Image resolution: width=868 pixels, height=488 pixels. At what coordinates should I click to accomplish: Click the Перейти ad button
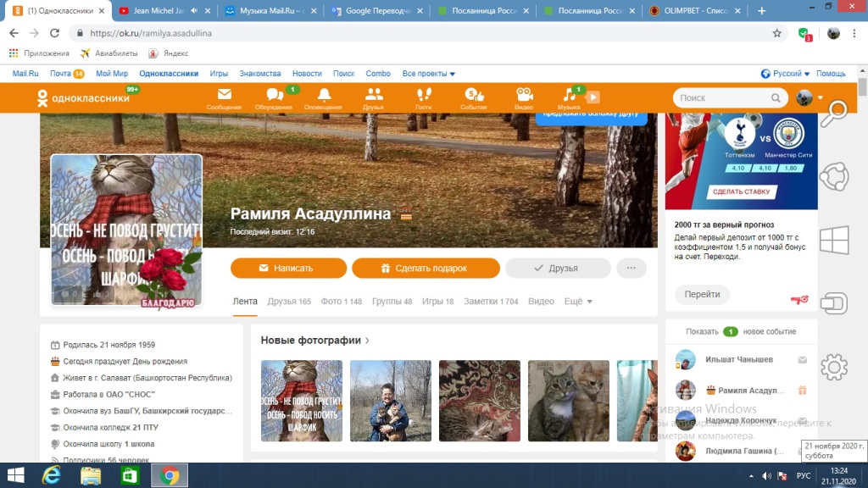pos(702,294)
